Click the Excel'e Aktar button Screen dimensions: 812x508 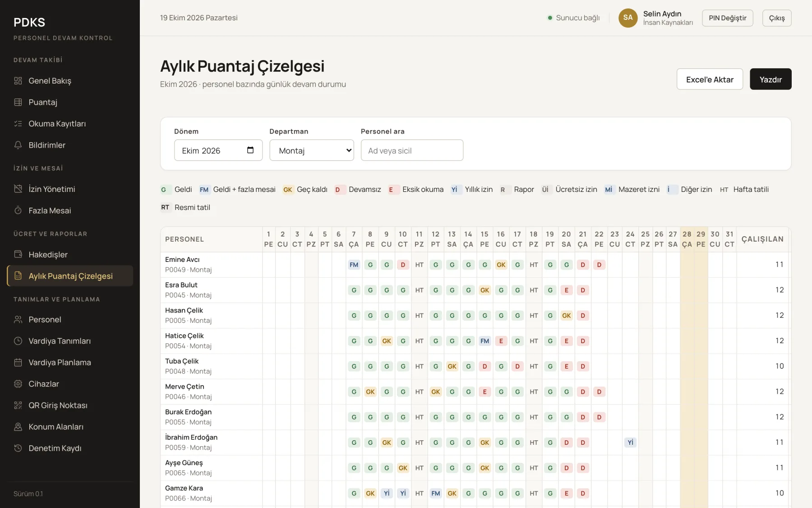click(x=710, y=79)
